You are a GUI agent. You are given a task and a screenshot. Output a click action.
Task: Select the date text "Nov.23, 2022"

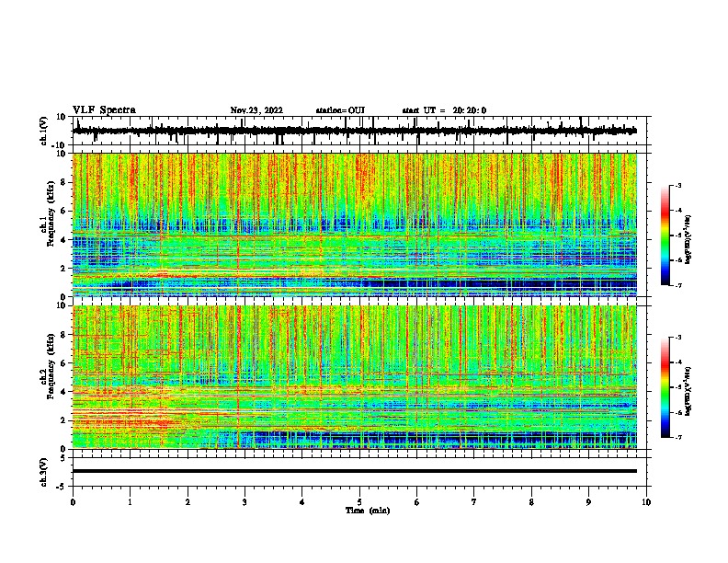click(256, 110)
